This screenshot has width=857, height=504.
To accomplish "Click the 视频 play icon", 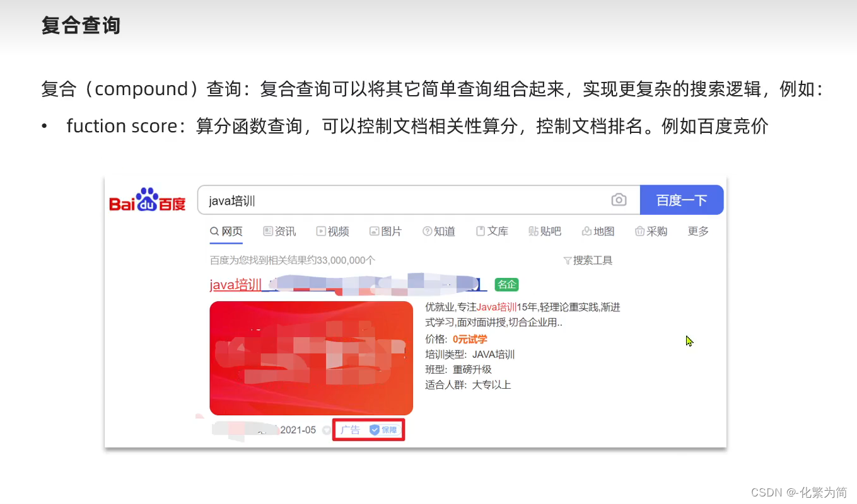I will click(321, 232).
